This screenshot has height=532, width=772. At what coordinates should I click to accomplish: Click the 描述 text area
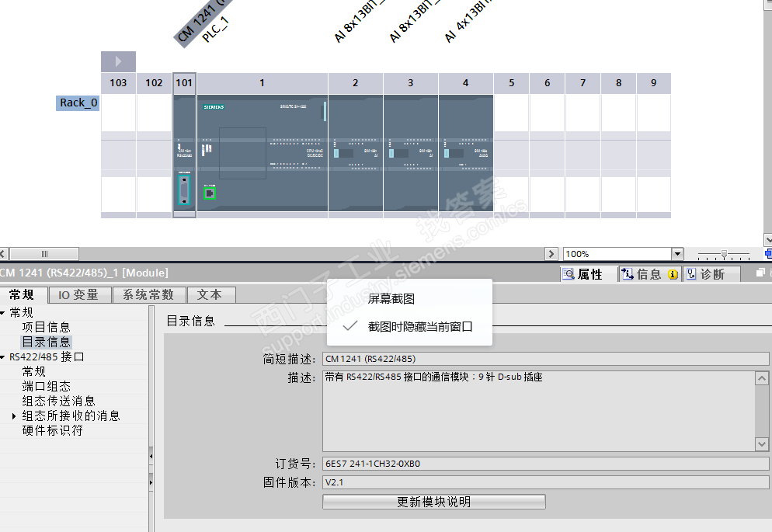[539, 411]
